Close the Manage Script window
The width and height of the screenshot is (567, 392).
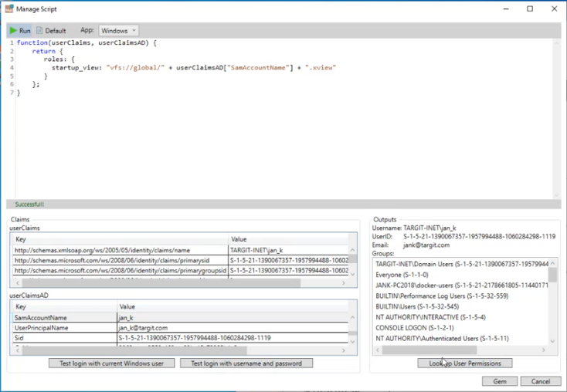[554, 8]
